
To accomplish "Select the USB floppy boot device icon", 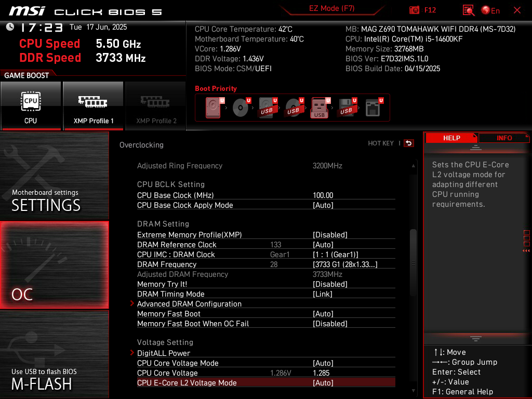I will click(348, 108).
